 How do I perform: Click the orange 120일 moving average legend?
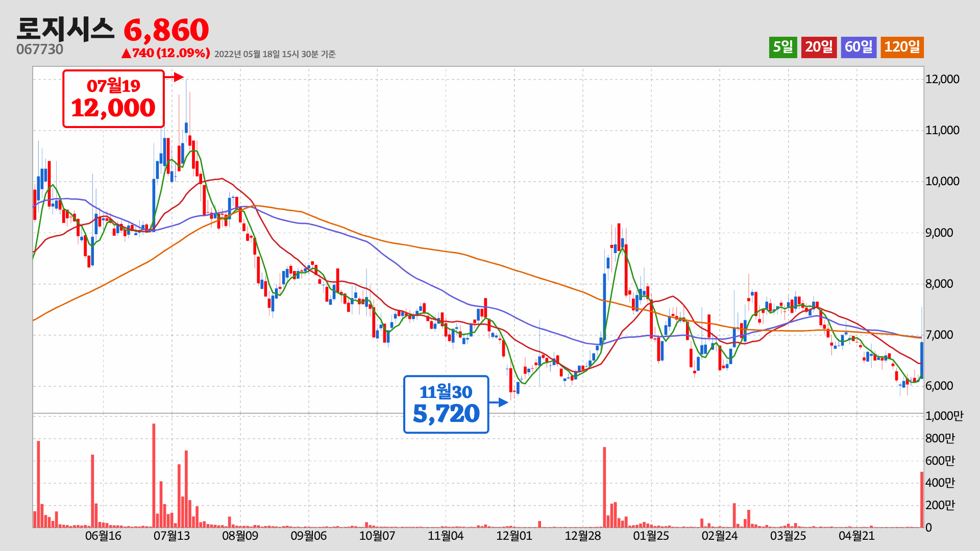coord(902,47)
